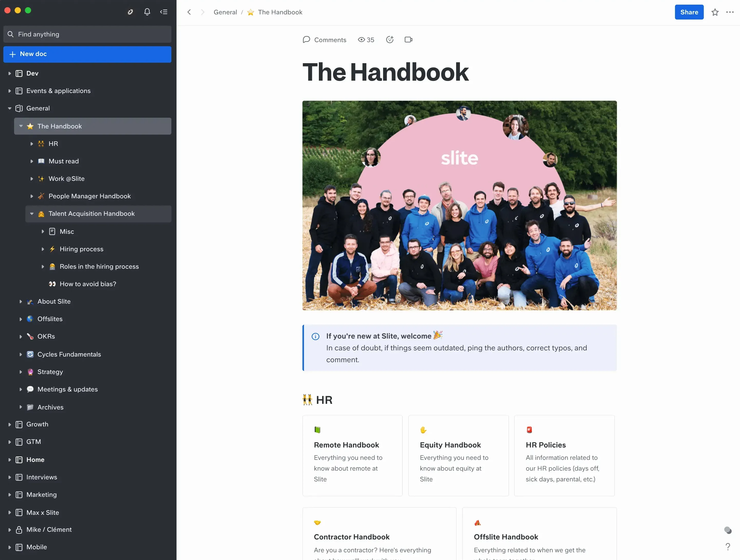This screenshot has height=560, width=740.
Task: Click the icon left of the bell
Action: tap(130, 12)
